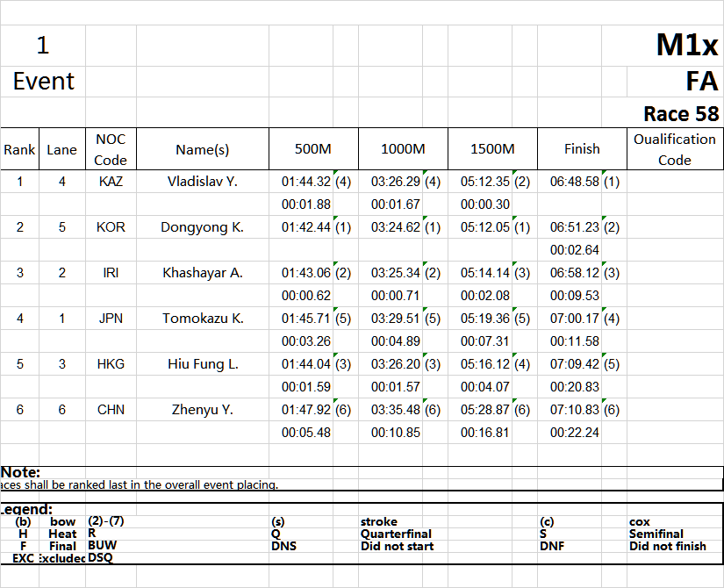Viewport: 724px width, 588px height.
Task: Select the 500M column header cell
Action: pyautogui.click(x=313, y=149)
